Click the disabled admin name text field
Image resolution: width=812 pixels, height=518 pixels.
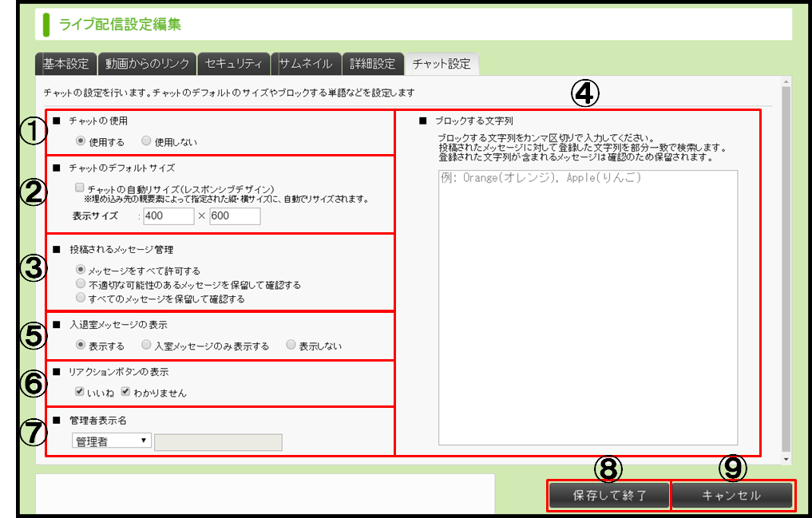[x=218, y=442]
